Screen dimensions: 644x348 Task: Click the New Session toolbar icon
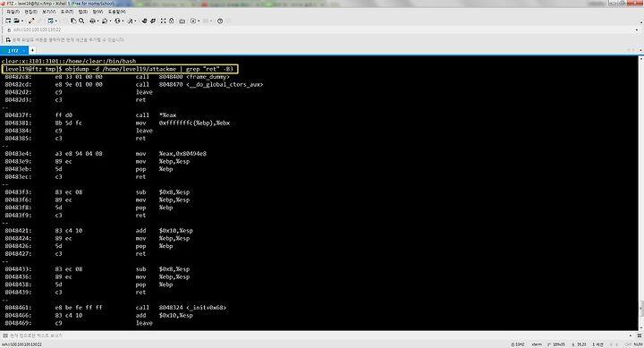point(8,21)
